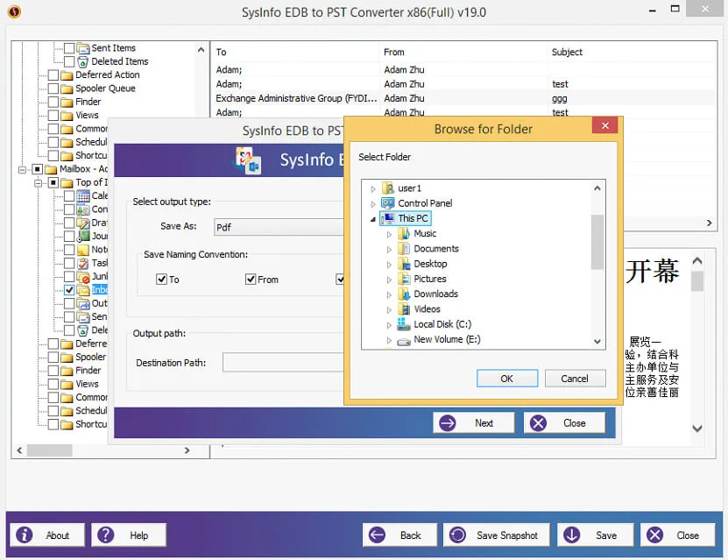
Task: Tick the Spooler Queue checkbox at top of tree
Action: pyautogui.click(x=53, y=89)
